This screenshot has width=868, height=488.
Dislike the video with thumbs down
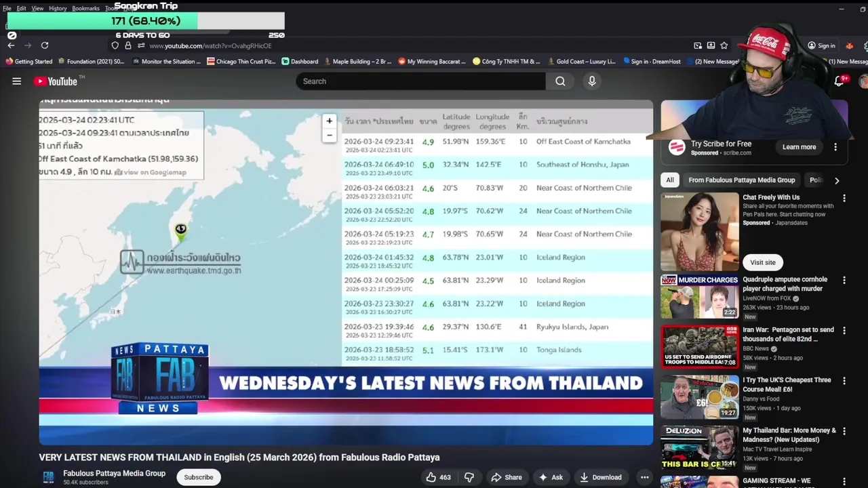pos(469,477)
